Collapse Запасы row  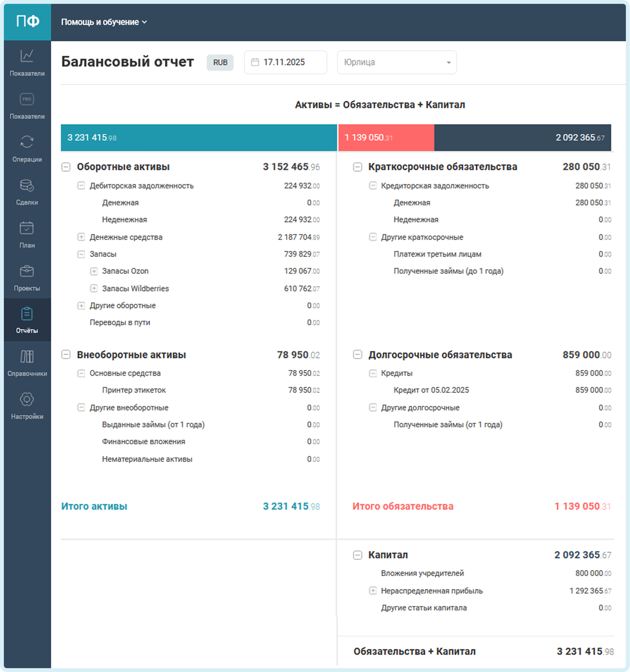[81, 254]
